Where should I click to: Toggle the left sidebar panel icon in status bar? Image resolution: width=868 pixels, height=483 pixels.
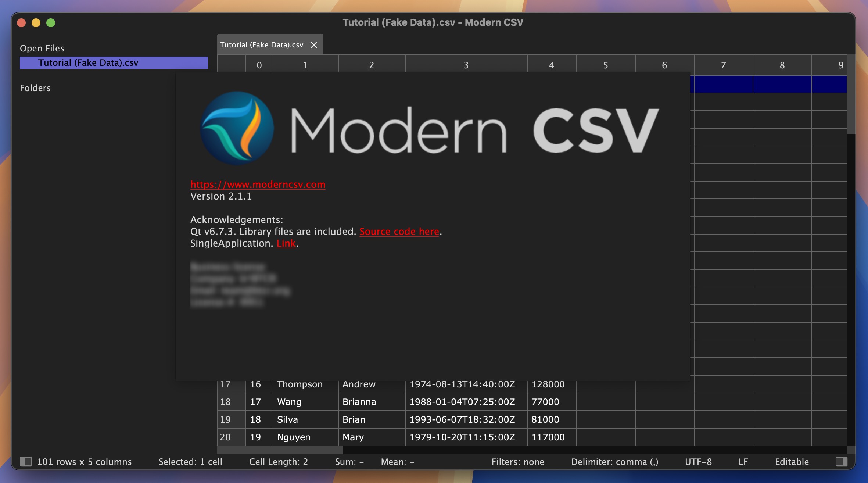(x=26, y=462)
